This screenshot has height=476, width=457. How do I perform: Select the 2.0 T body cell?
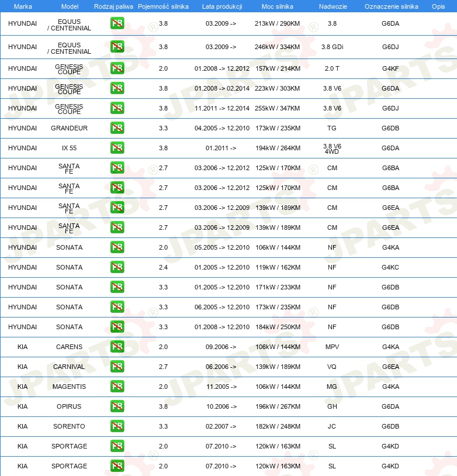coord(332,68)
